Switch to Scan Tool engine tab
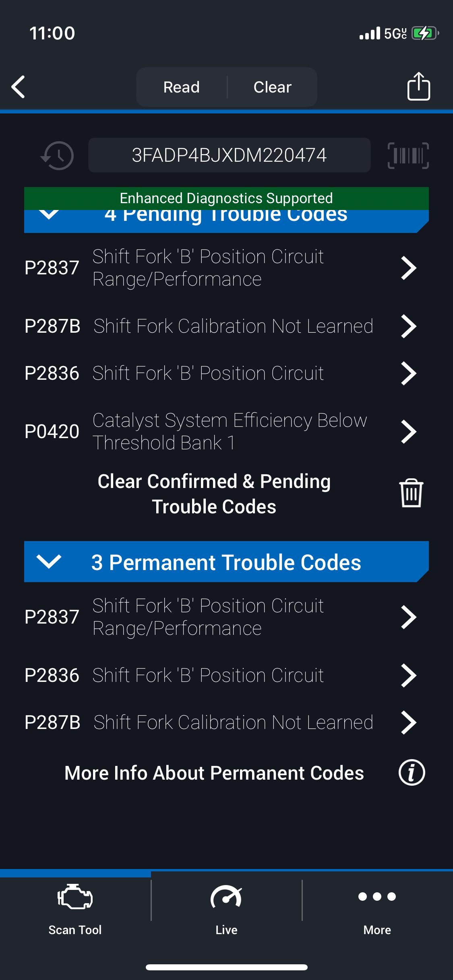 pyautogui.click(x=75, y=908)
